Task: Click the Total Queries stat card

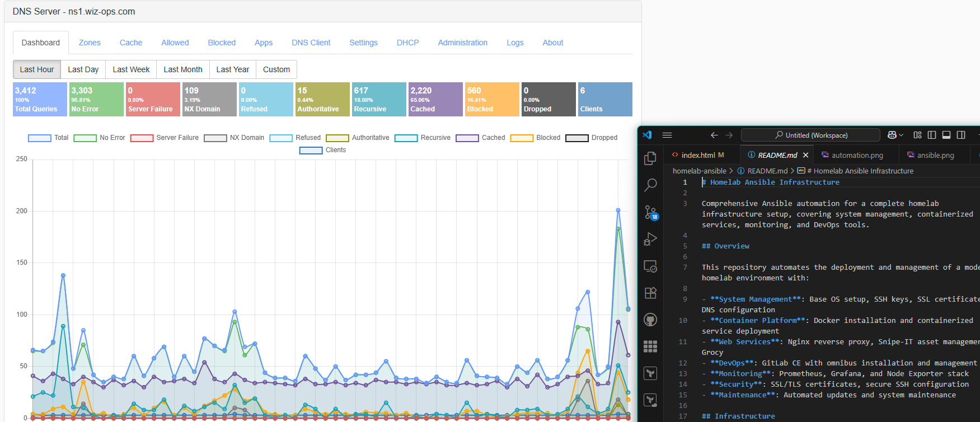Action: [x=40, y=99]
